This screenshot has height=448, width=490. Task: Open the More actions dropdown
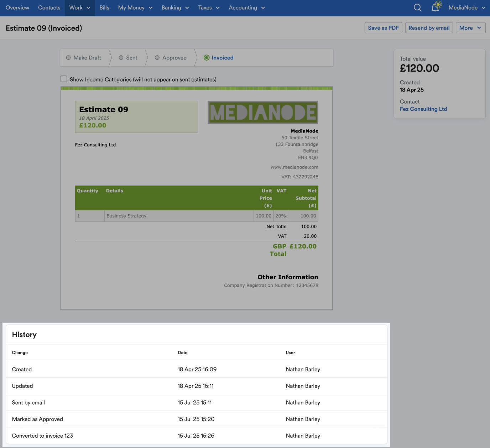(470, 28)
